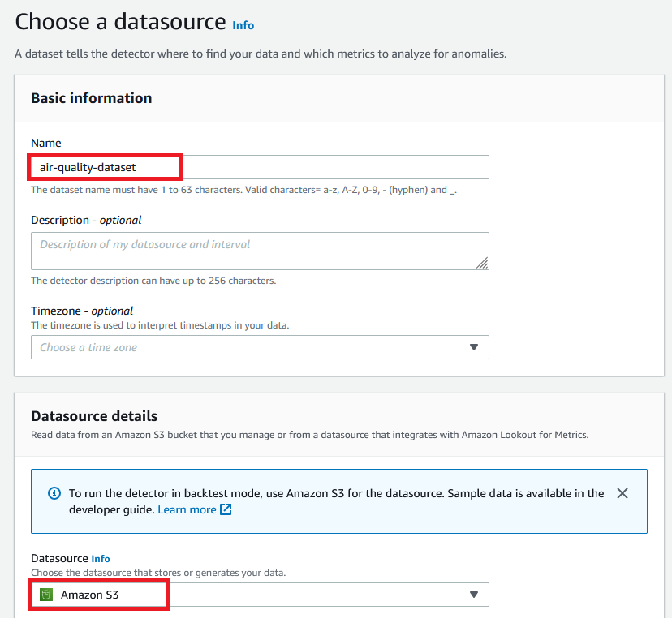Open the Learn more link

click(x=187, y=509)
